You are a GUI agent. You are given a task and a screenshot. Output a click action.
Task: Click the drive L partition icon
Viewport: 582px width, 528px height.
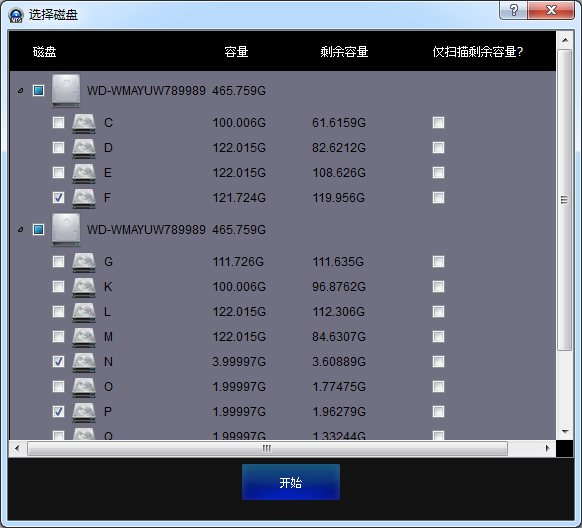coord(84,312)
